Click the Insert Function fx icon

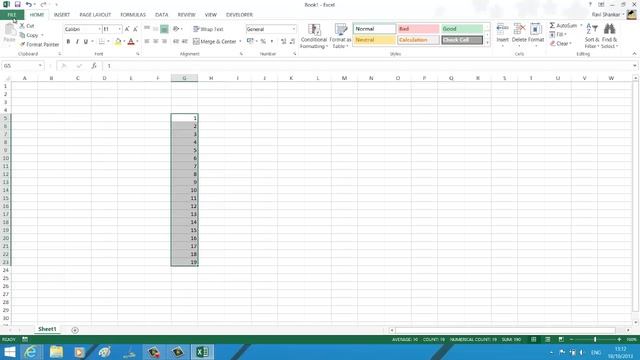pyautogui.click(x=94, y=66)
